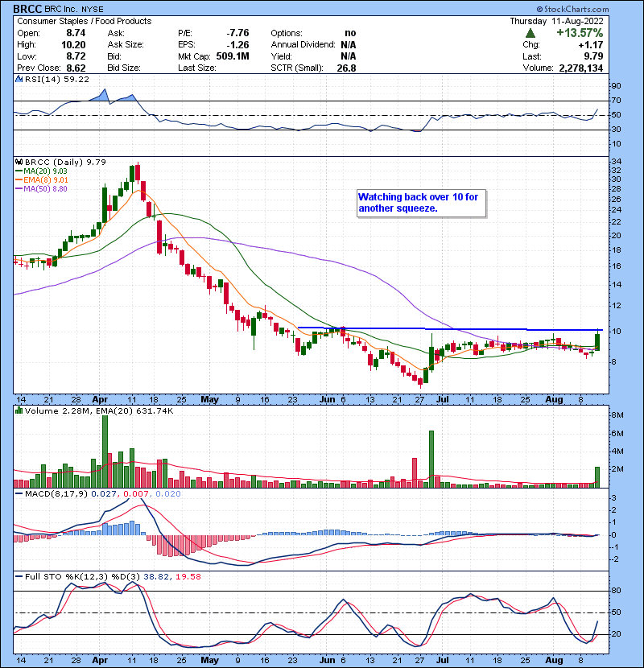Click the Chg value +1.17

591,45
